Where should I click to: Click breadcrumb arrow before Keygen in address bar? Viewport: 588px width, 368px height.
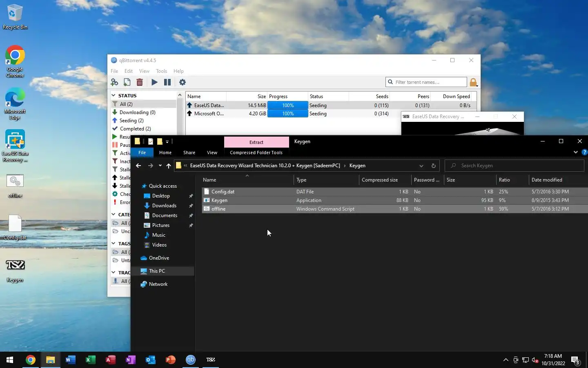click(345, 166)
